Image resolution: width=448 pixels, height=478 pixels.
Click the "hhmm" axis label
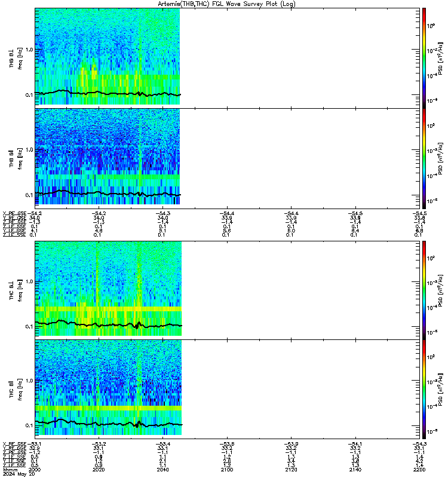pos(10,470)
